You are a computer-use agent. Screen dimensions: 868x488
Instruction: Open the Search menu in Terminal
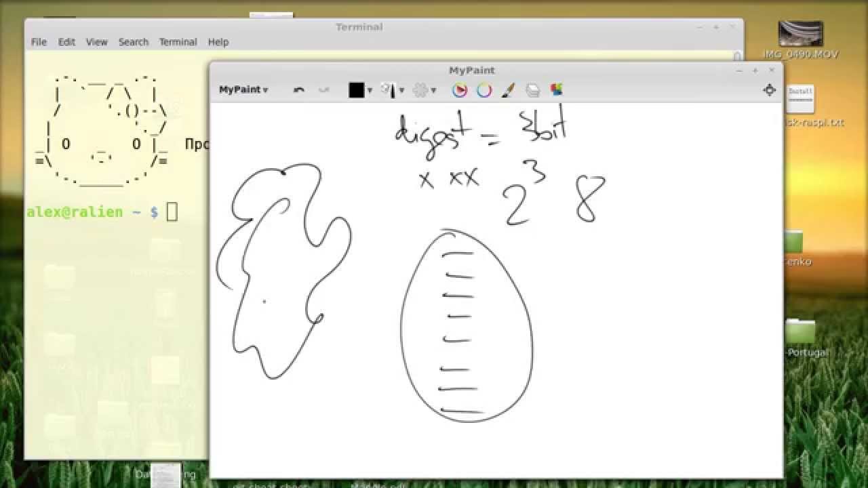(x=133, y=42)
